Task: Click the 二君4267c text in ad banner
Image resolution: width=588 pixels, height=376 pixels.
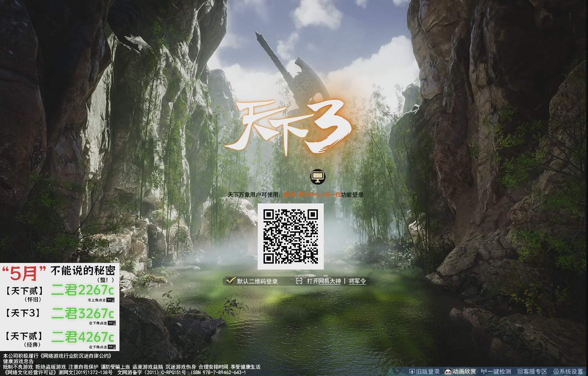Action: [x=83, y=337]
